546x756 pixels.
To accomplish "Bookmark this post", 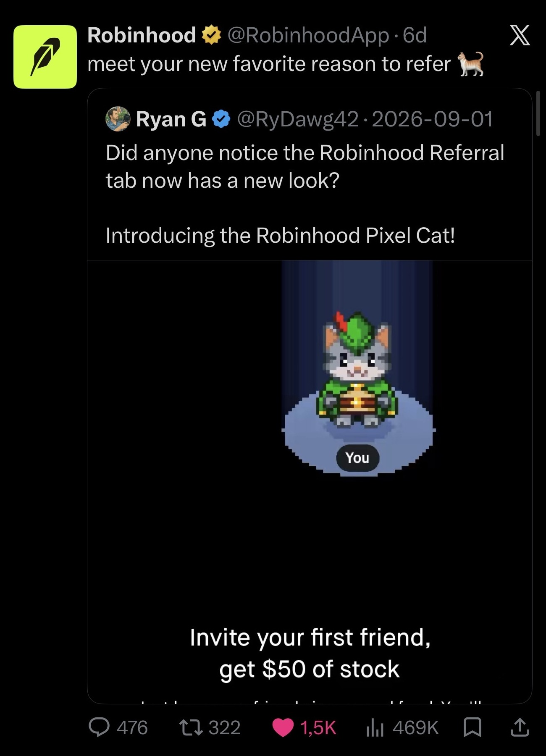I will click(472, 727).
